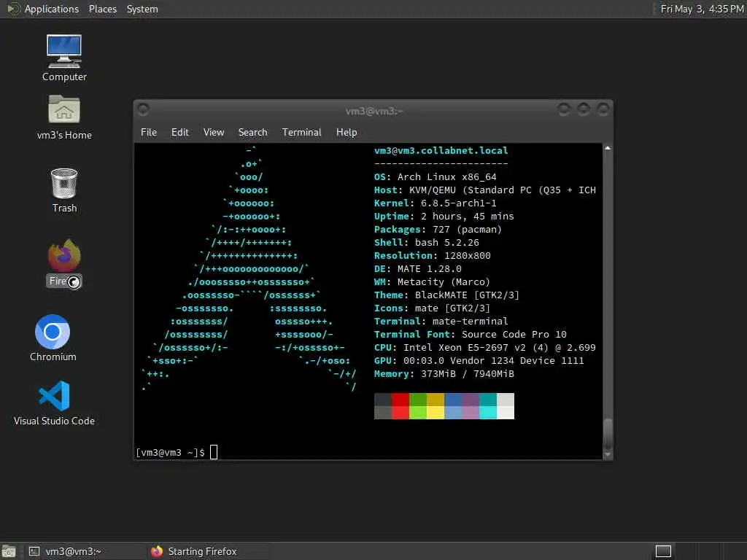747x560 pixels.
Task: Click the 'OS: Arch Linux x86_64' line
Action: point(436,176)
